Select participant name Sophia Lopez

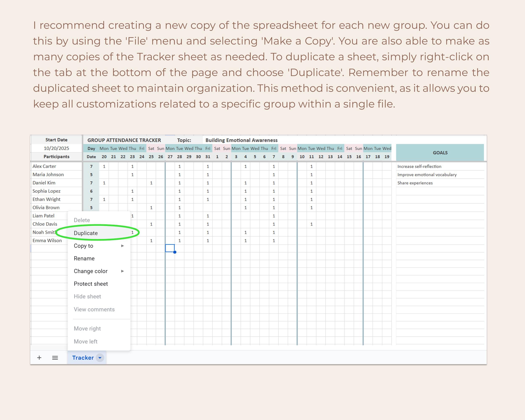click(x=56, y=191)
